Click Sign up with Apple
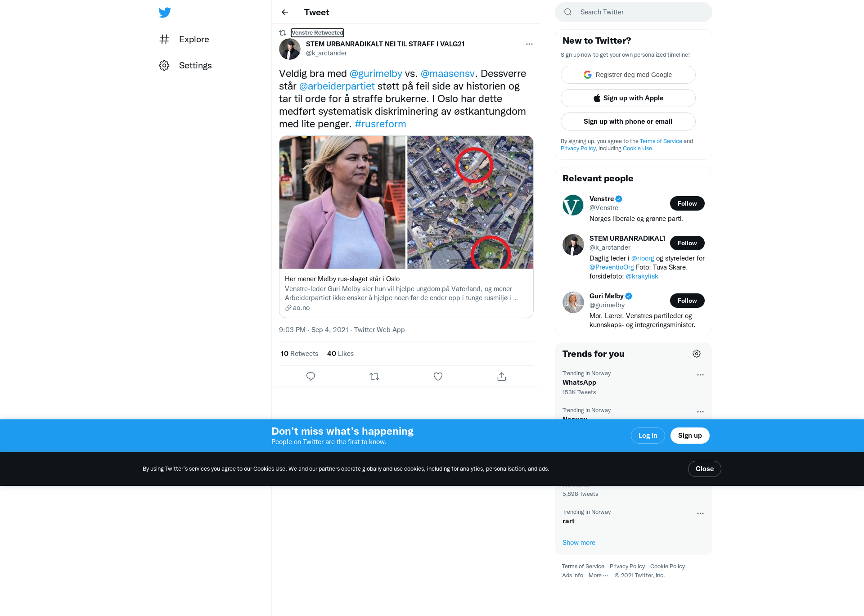This screenshot has height=616, width=864. (628, 98)
